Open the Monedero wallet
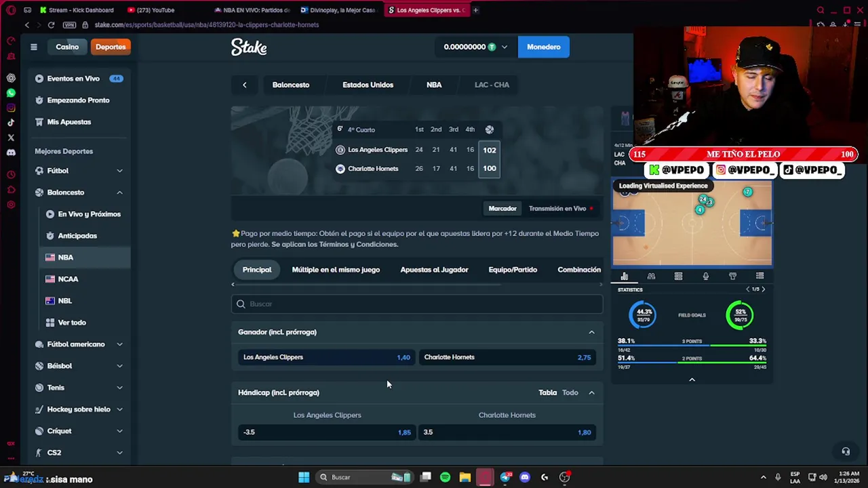The height and width of the screenshot is (488, 868). tap(543, 47)
